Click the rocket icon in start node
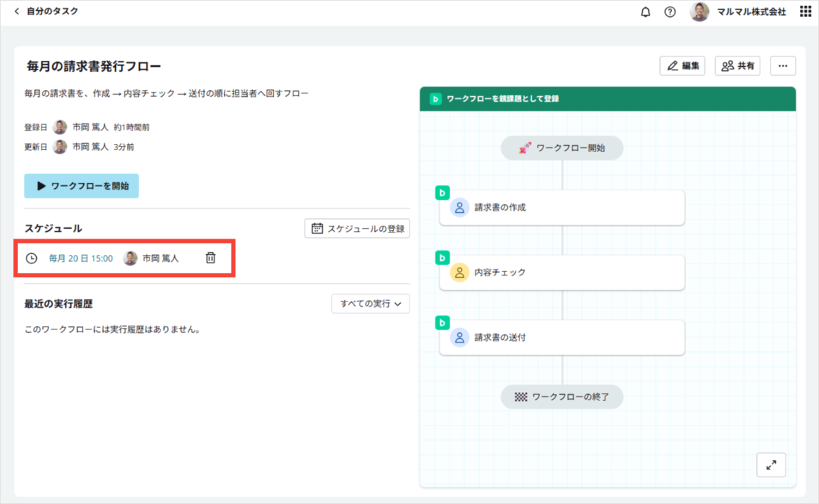This screenshot has height=504, width=819. 525,147
